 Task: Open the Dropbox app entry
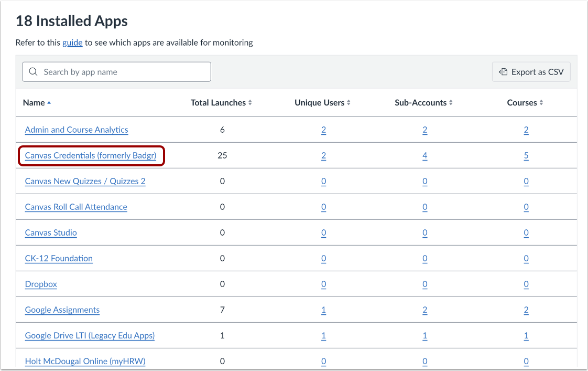(x=41, y=284)
